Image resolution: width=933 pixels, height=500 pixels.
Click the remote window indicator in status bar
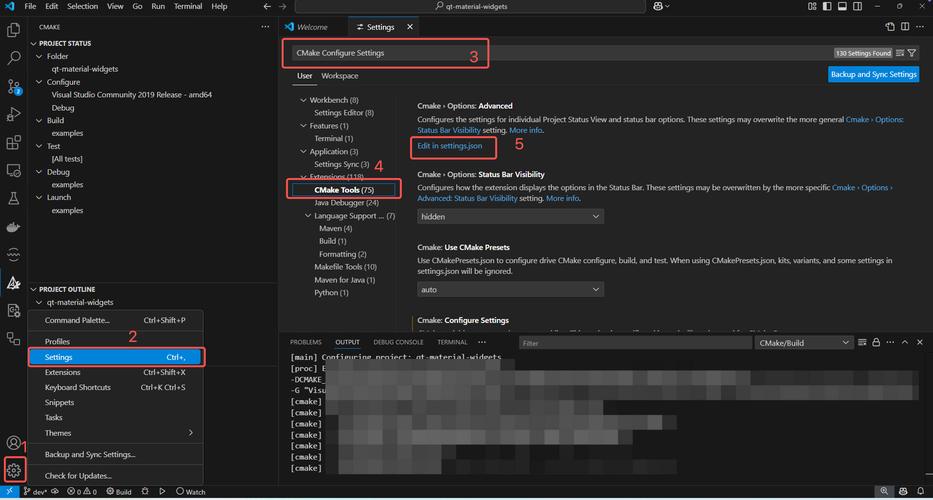click(10, 492)
